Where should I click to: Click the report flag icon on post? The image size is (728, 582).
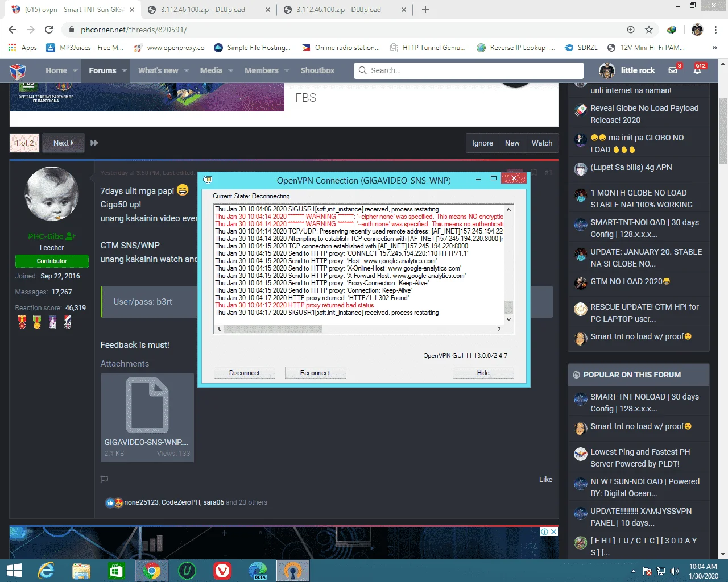[104, 479]
